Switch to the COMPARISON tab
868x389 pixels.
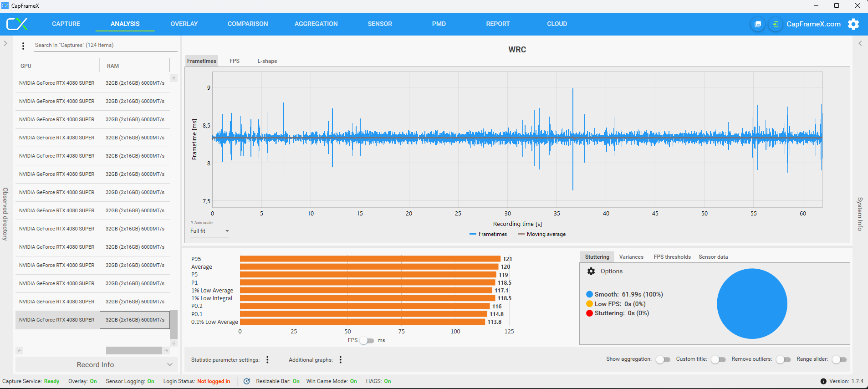[248, 24]
